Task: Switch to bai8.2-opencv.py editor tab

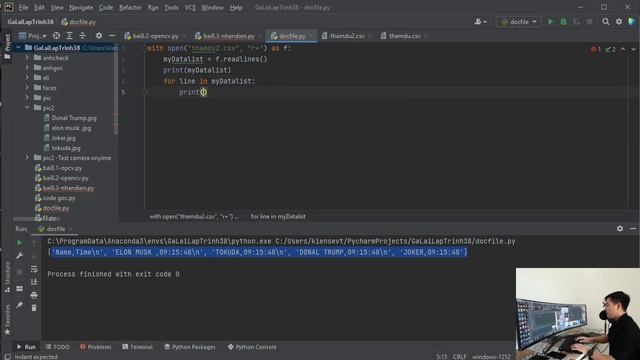Action: coord(155,36)
